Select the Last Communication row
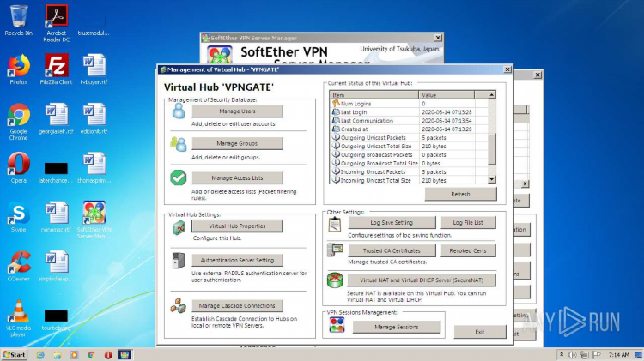 pos(409,121)
